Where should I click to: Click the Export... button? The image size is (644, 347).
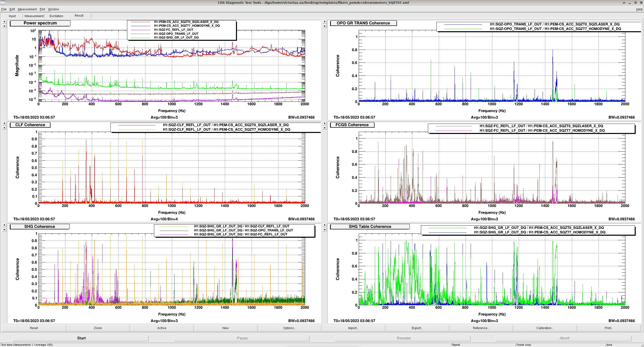click(x=417, y=328)
